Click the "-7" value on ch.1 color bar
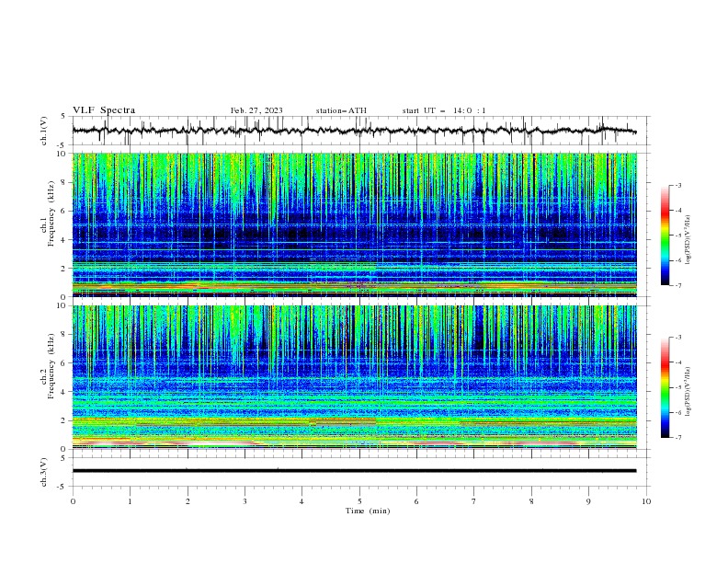The height and width of the screenshot is (563, 728). pos(678,285)
